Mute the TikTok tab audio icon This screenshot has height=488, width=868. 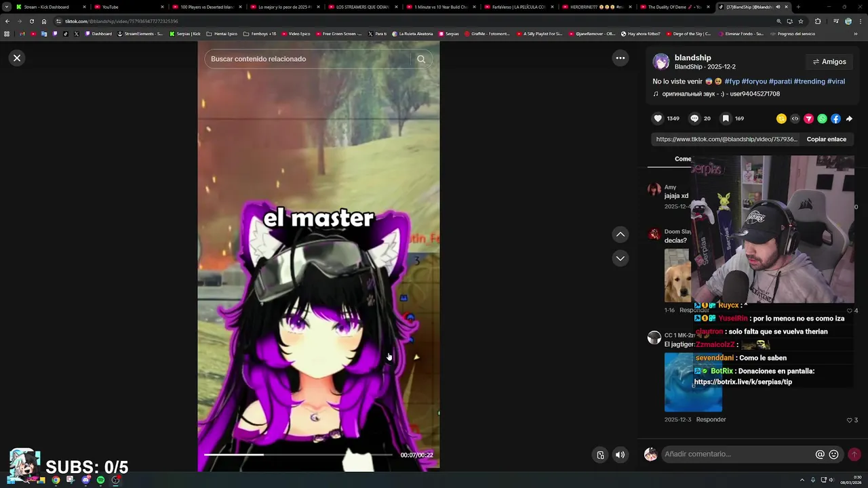tap(778, 7)
